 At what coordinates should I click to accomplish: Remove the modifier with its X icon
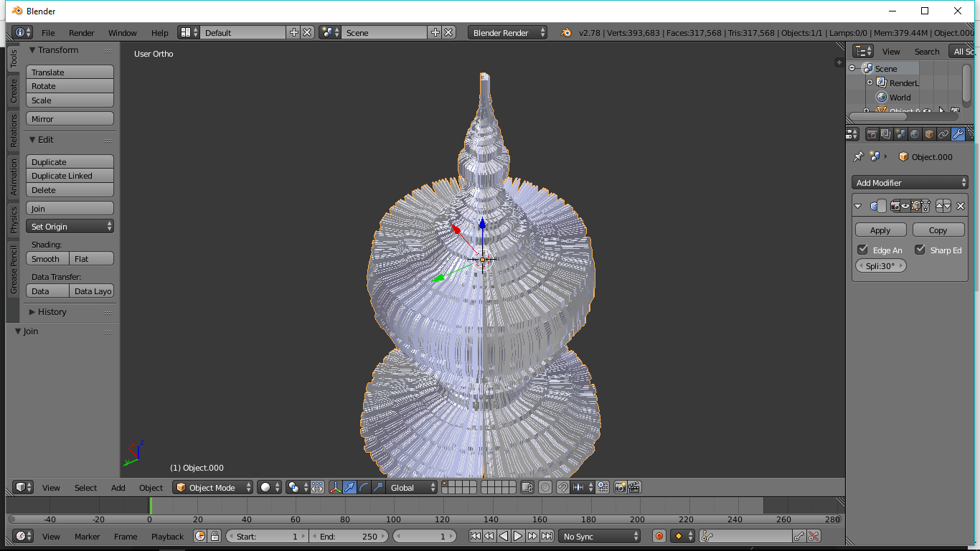(x=961, y=207)
